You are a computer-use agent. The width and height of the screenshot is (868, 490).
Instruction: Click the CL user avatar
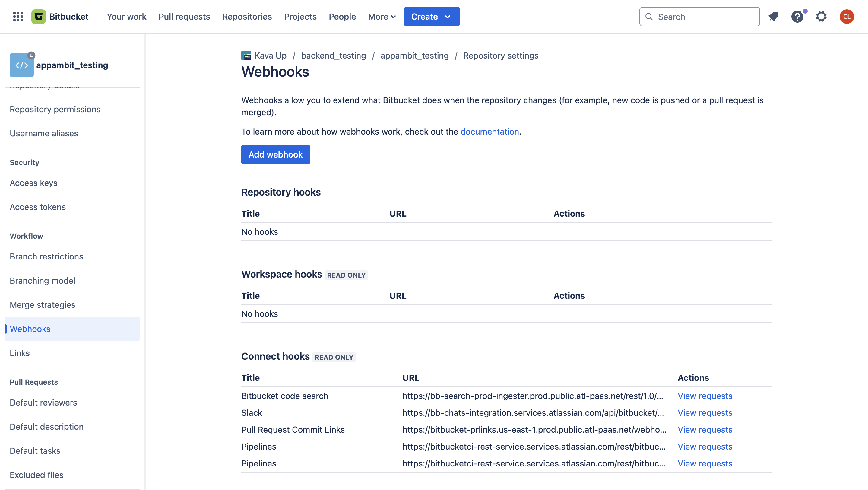pos(846,17)
